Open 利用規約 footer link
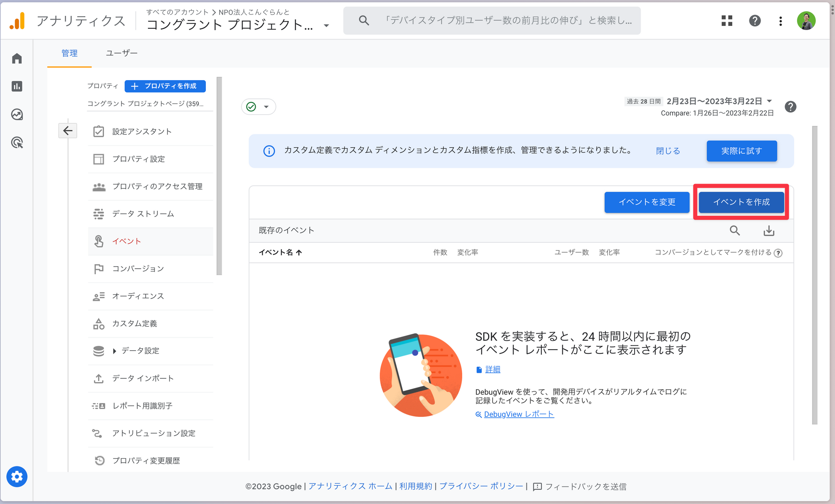This screenshot has width=835, height=504. [415, 486]
